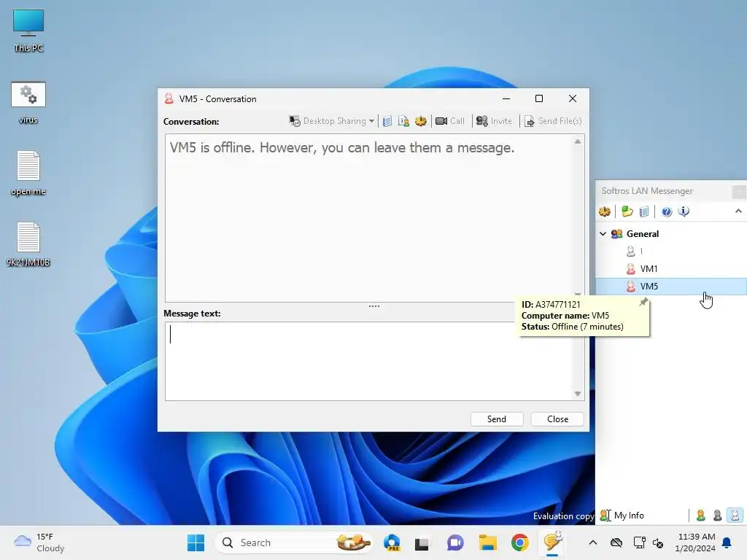Maximize the VM5 Conversation window
The image size is (747, 560).
pyautogui.click(x=539, y=98)
